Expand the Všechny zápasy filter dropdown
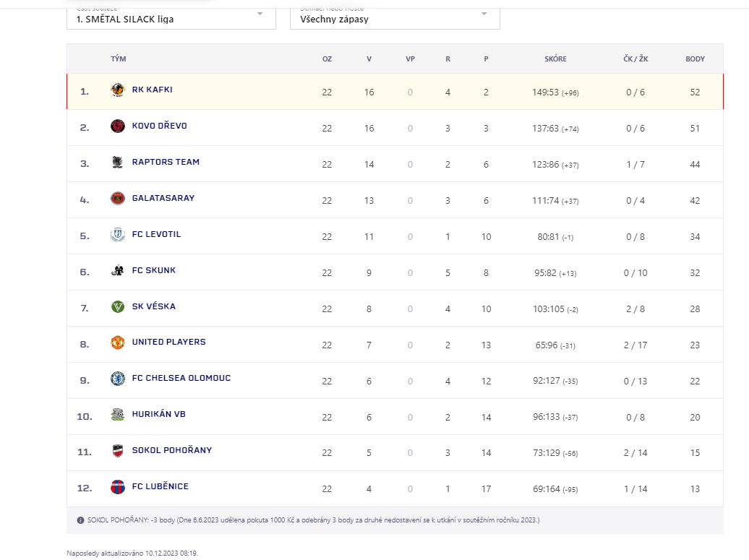Screen dimensions: 749x560 pyautogui.click(x=395, y=19)
